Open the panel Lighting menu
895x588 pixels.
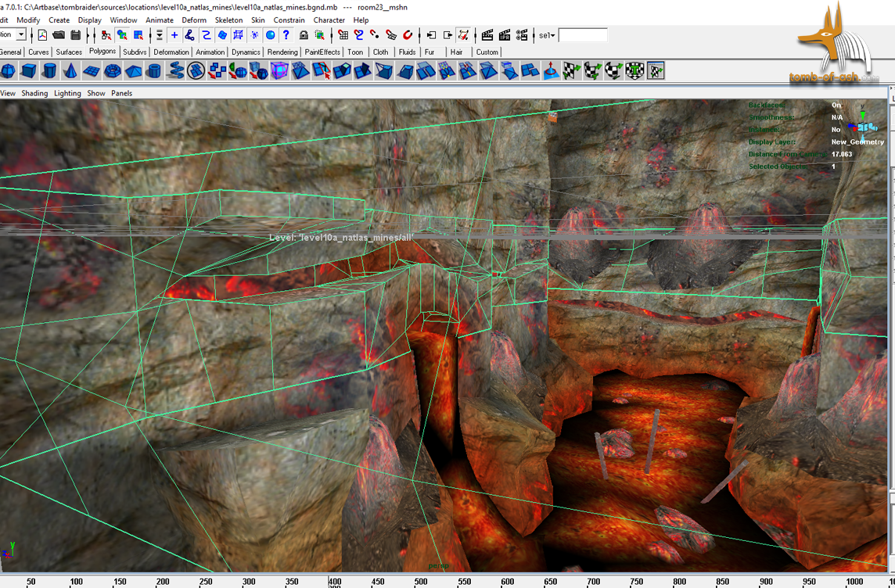pyautogui.click(x=67, y=93)
